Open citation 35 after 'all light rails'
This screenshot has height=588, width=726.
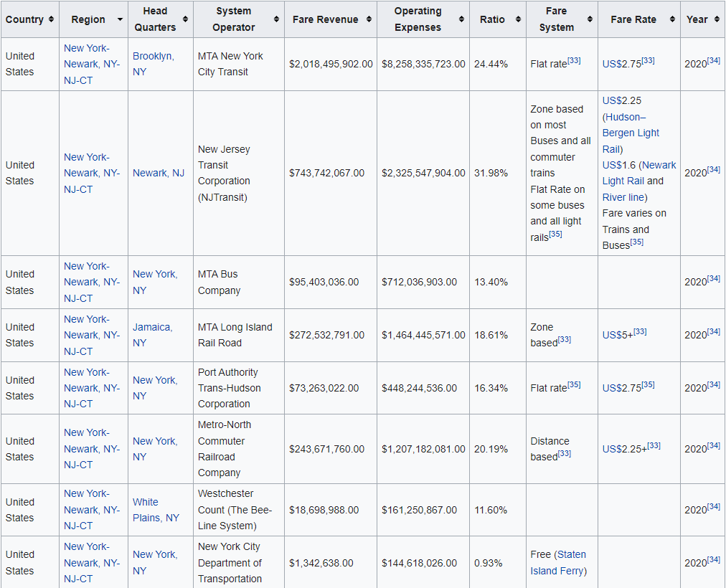click(555, 234)
